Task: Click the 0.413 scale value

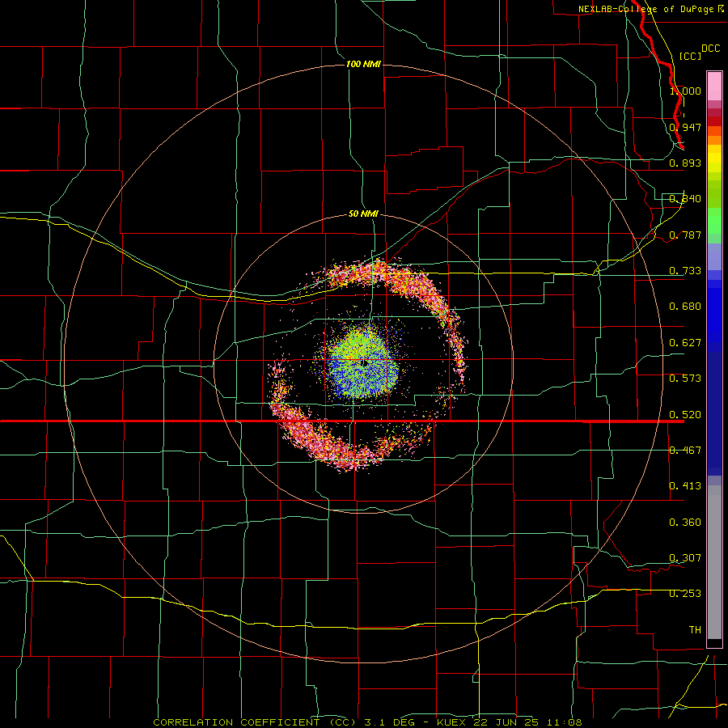Action: [685, 486]
